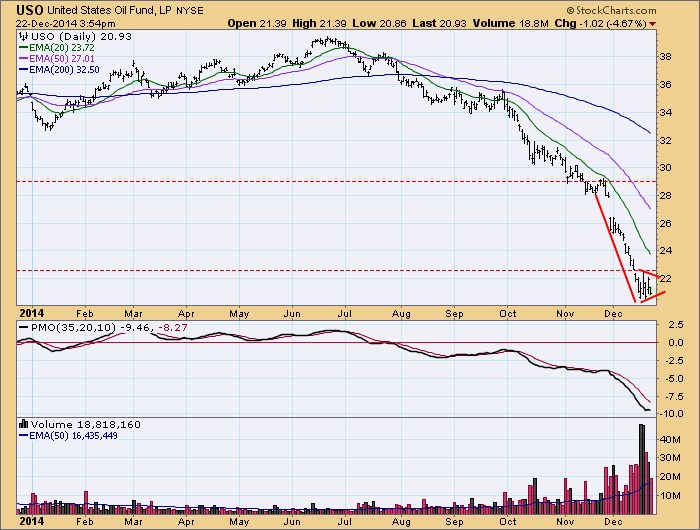Image resolution: width=700 pixels, height=530 pixels.
Task: Click the 30 price axis label
Action: [666, 168]
